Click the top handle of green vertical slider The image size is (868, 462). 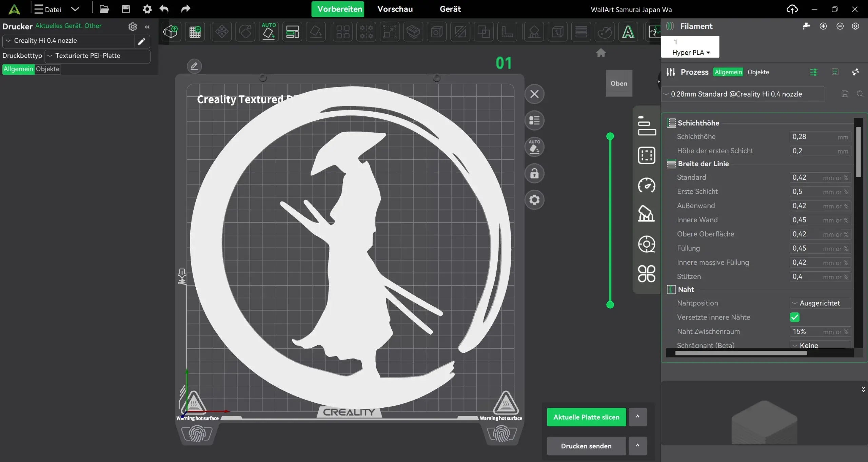(610, 136)
